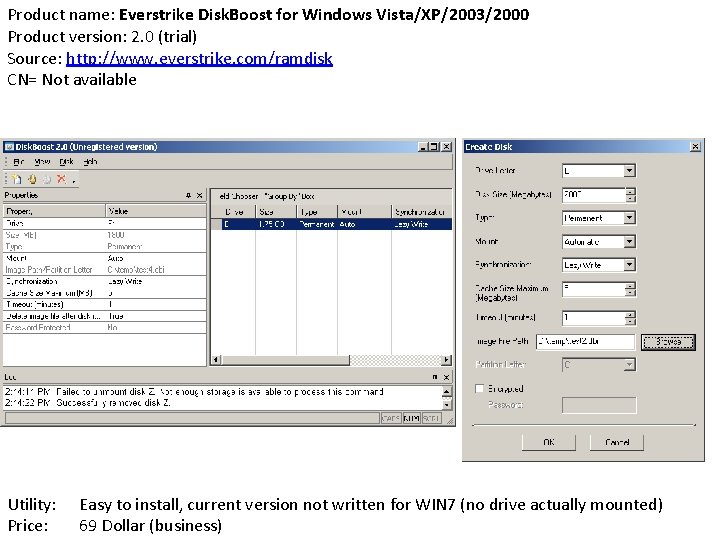The height and width of the screenshot is (540, 720).
Task: Select the Image Path/Partition Letter property row
Action: coord(105,270)
